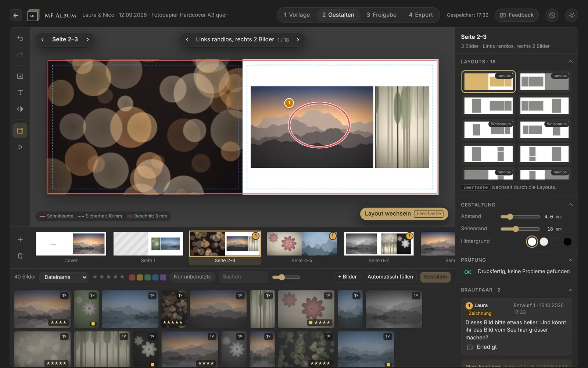Redo the last action
The height and width of the screenshot is (368, 588).
point(20,54)
